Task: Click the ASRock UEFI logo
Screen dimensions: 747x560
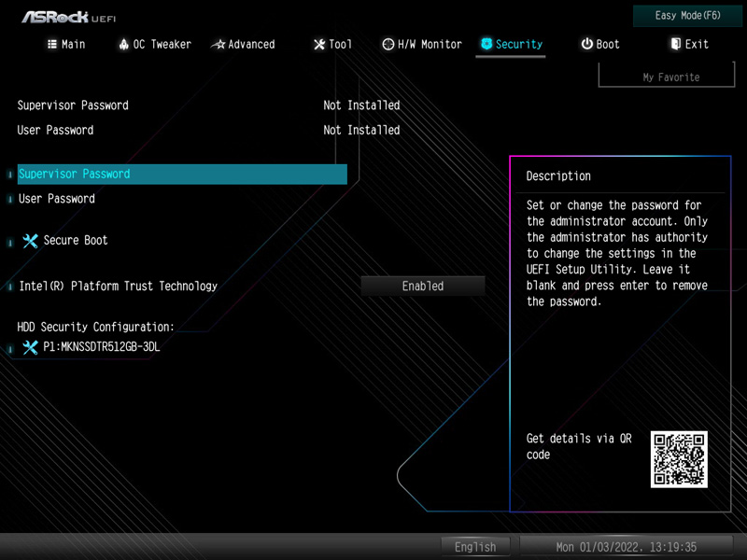Action: click(68, 17)
